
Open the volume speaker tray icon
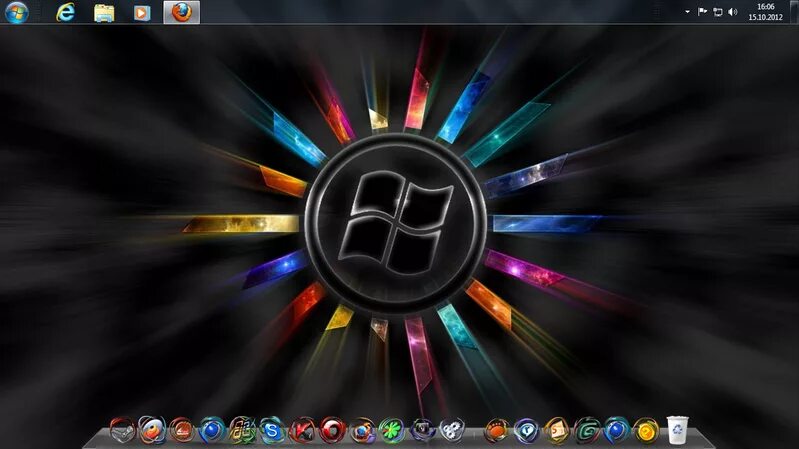click(x=733, y=12)
